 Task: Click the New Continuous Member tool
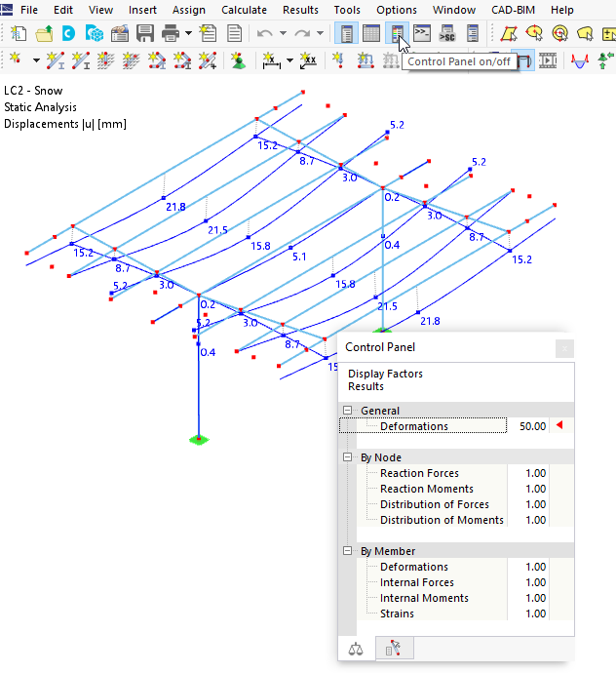point(81,60)
